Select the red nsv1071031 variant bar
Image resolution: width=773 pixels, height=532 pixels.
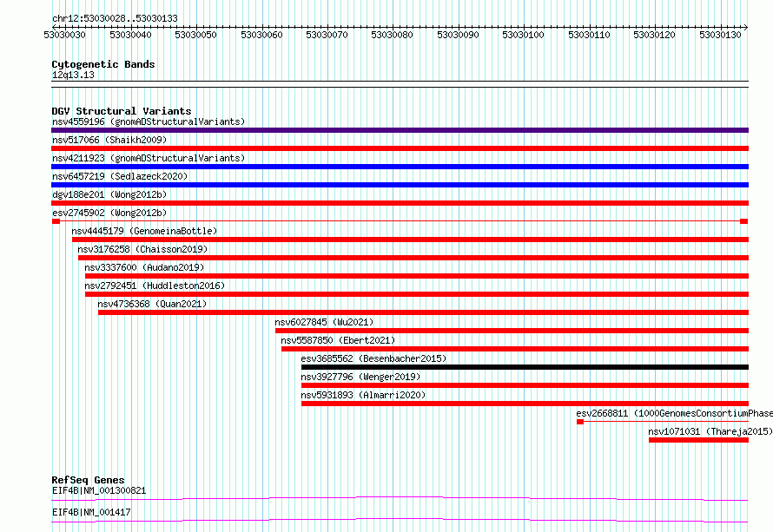pyautogui.click(x=698, y=440)
